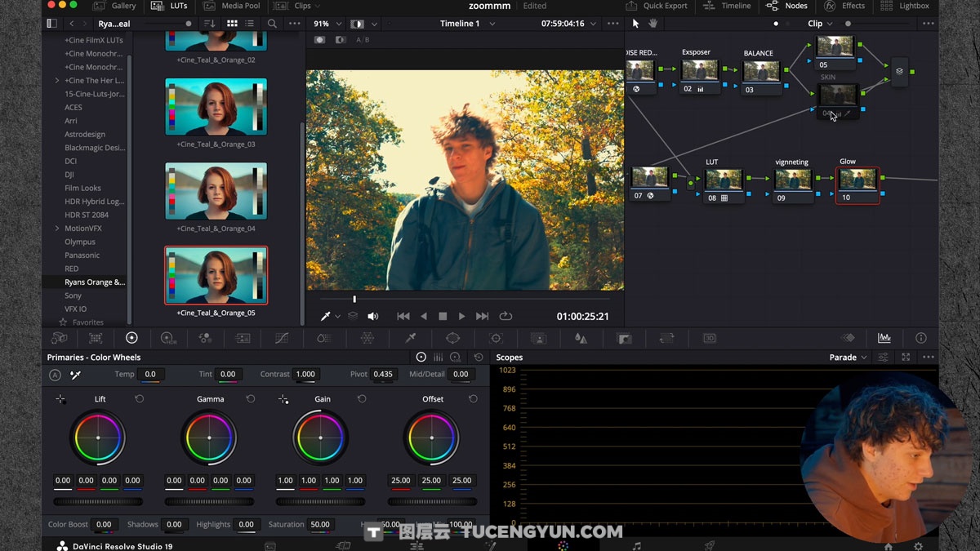
Task: Click the Gamma color wheel
Action: pos(210,438)
